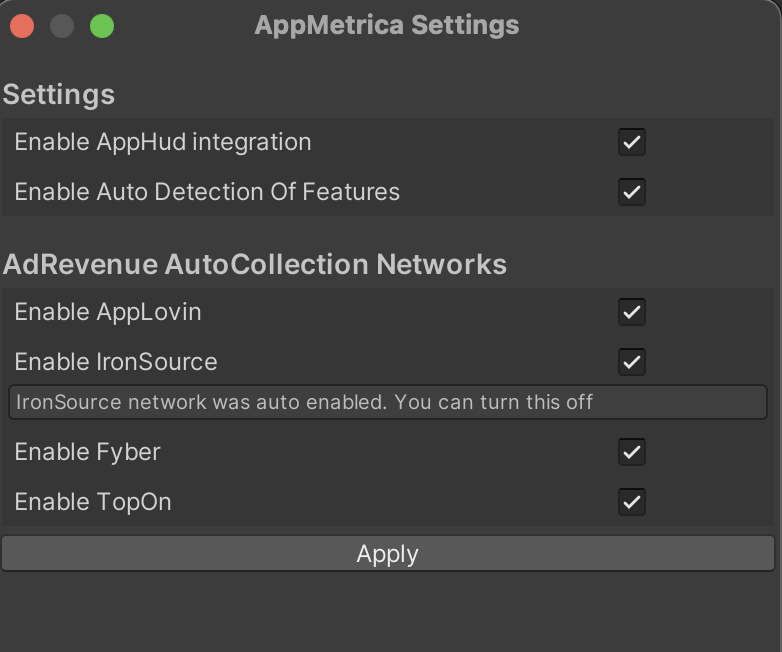Uncheck the Enable AppHud integration checkbox
The width and height of the screenshot is (782, 652).
(x=631, y=142)
